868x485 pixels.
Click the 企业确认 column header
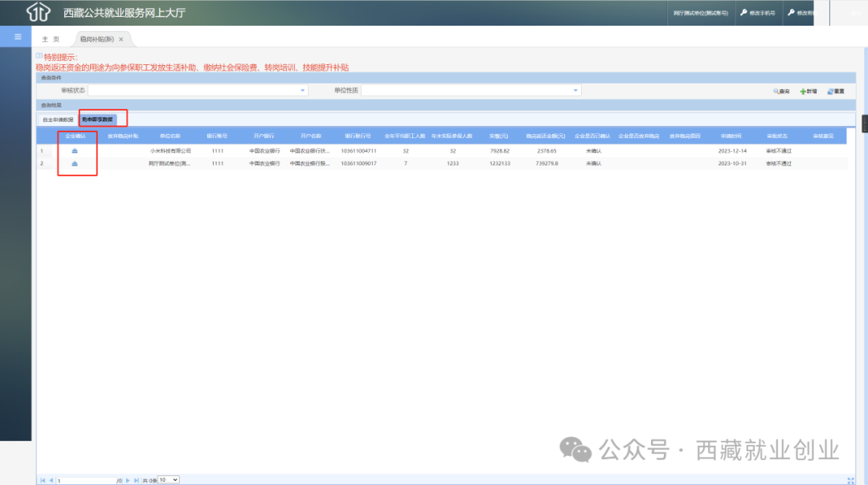[x=76, y=136]
